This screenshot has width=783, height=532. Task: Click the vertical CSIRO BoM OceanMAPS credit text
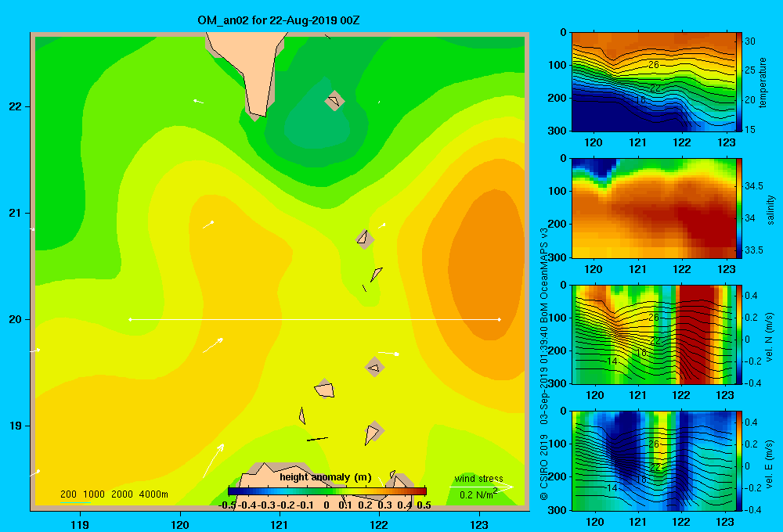[x=544, y=365]
